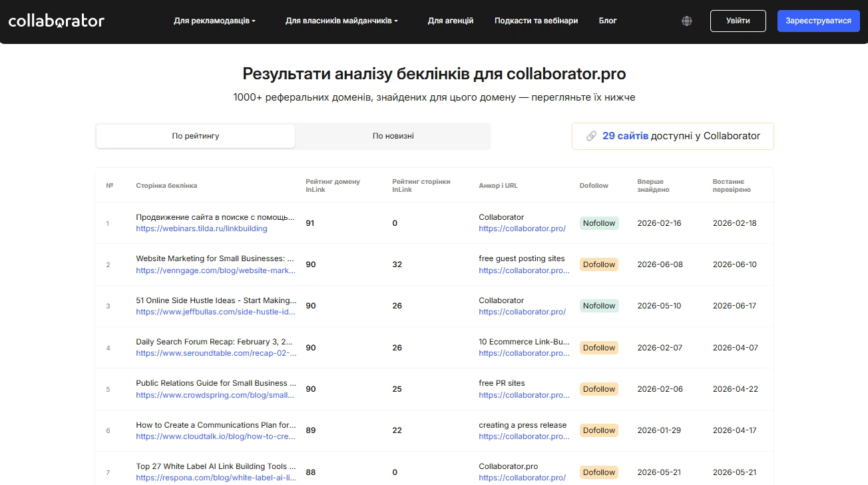The image size is (868, 485).
Task: Click the Nofollow badge in the jeffbullas row
Action: [x=599, y=306]
